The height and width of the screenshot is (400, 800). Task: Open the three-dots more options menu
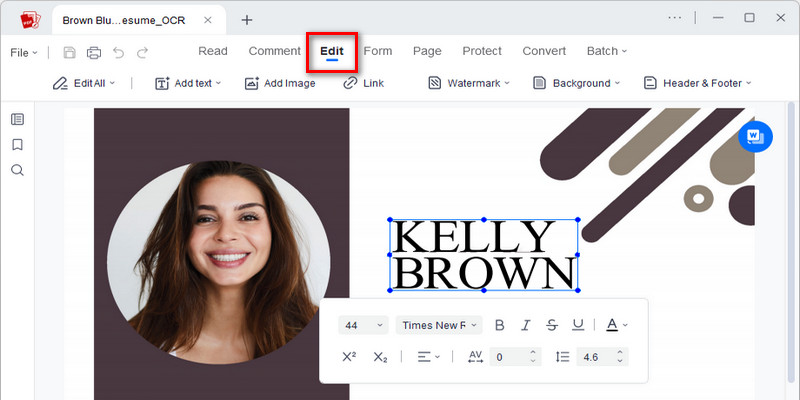674,18
